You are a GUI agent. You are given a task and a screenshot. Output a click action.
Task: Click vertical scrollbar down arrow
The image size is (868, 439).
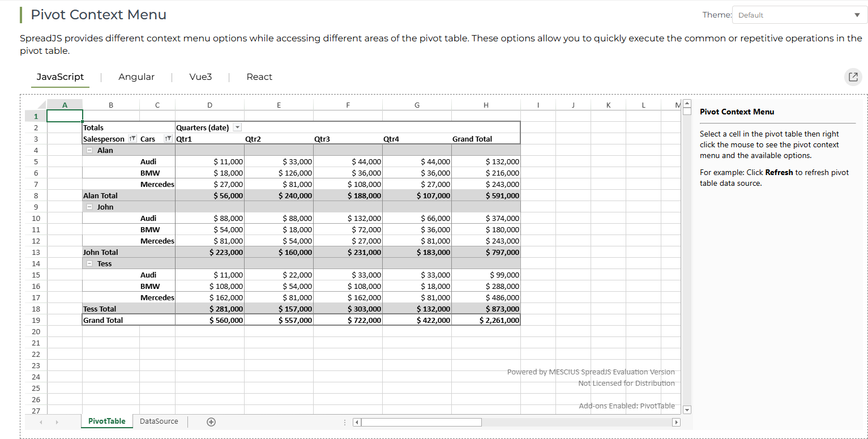687,410
